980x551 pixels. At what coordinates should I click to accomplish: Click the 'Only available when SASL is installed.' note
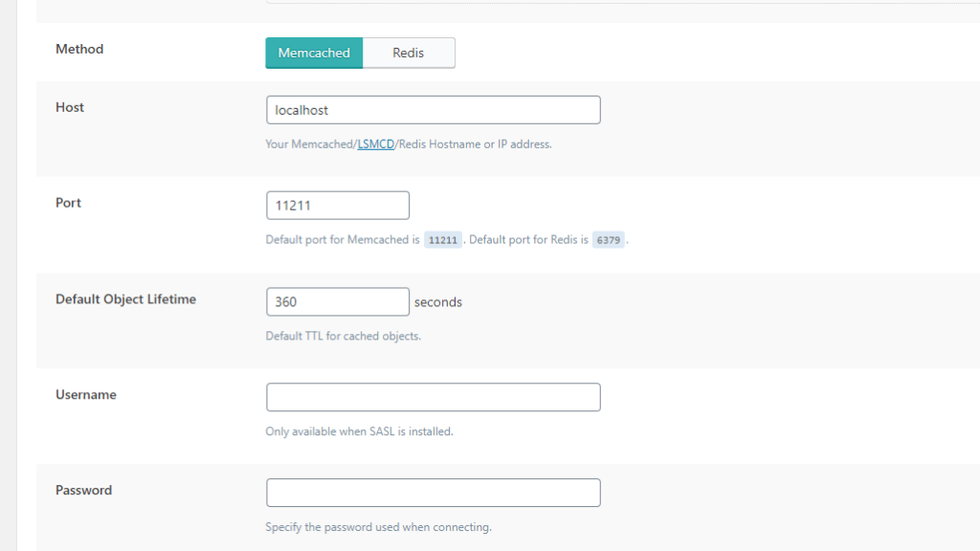[x=360, y=431]
